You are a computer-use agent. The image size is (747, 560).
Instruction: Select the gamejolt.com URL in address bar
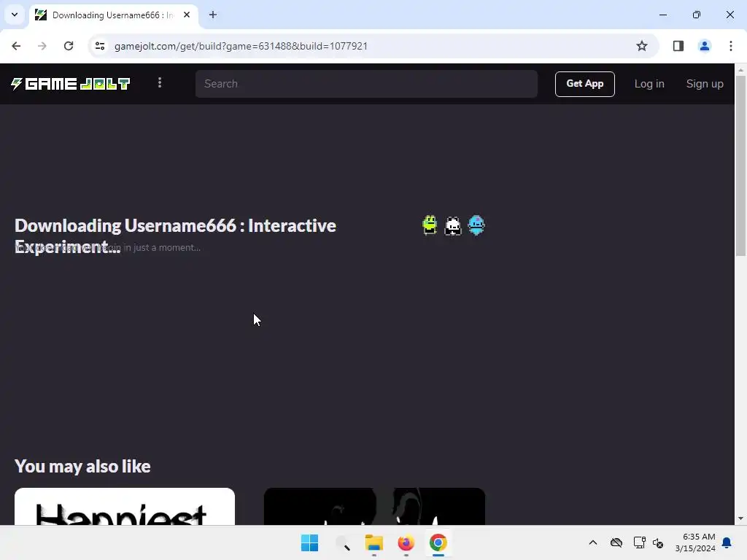click(x=241, y=46)
